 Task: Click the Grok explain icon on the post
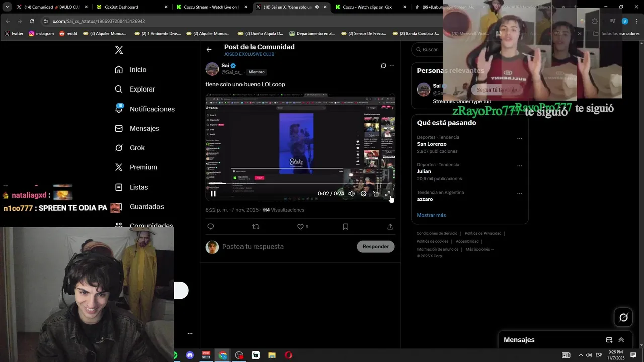point(383,66)
